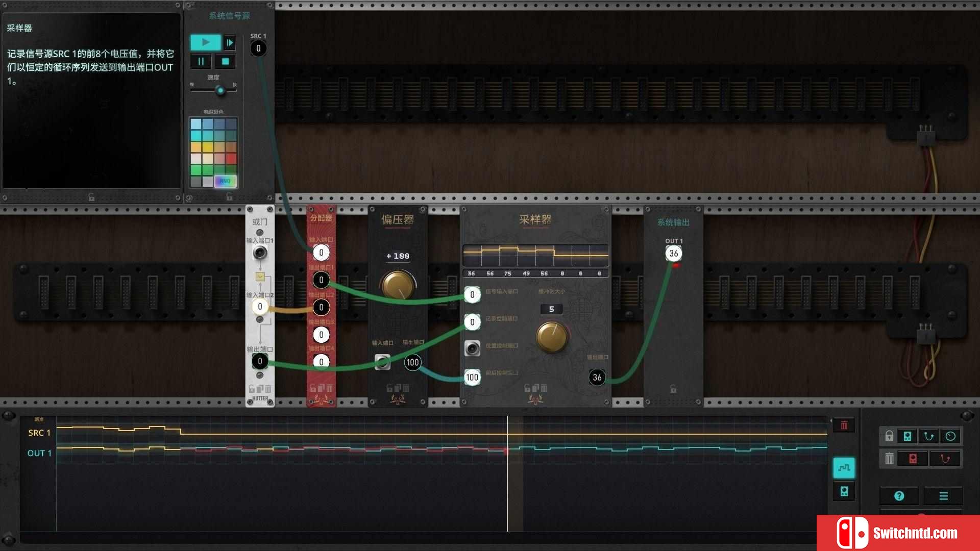Click the padlock icon in lock row
This screenshot has width=980, height=551.
pos(889,436)
